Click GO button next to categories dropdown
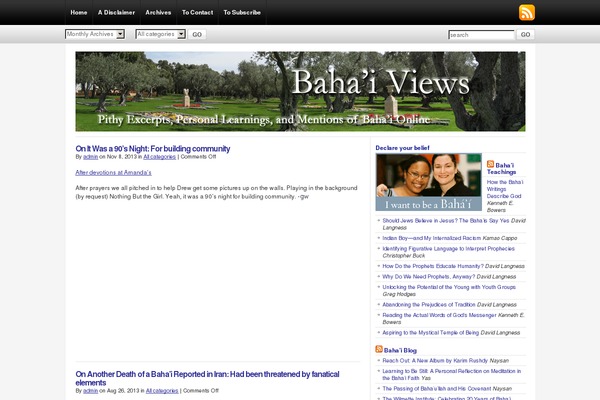Viewport: 600px width, 400px height. pyautogui.click(x=197, y=34)
